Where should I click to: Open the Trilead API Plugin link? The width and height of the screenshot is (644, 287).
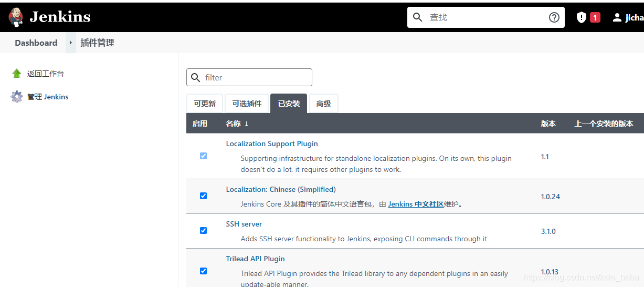click(255, 259)
